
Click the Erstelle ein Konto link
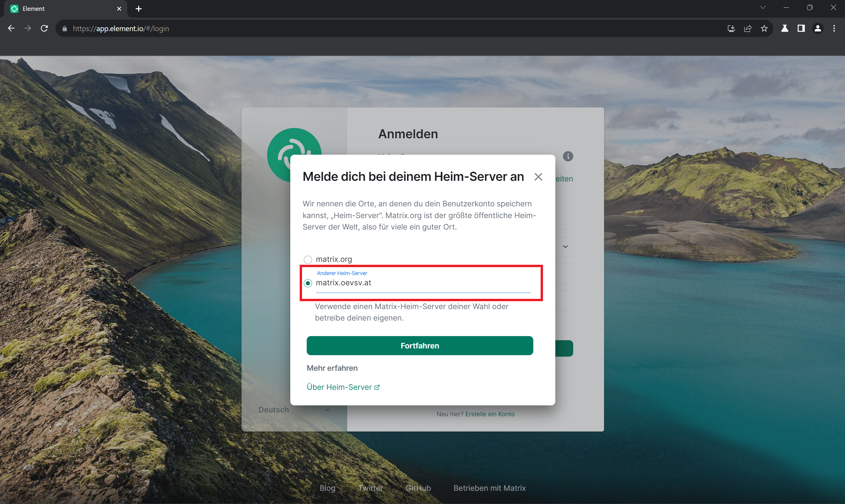coord(490,414)
